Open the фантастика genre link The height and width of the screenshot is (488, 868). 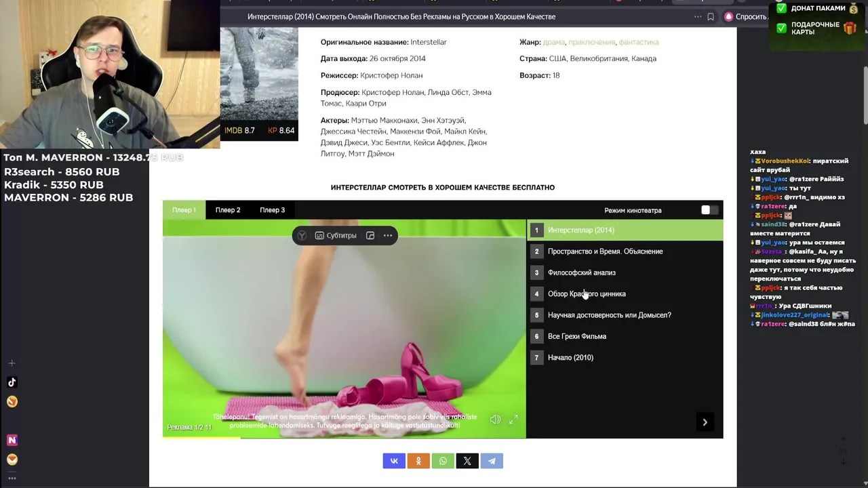coord(639,42)
